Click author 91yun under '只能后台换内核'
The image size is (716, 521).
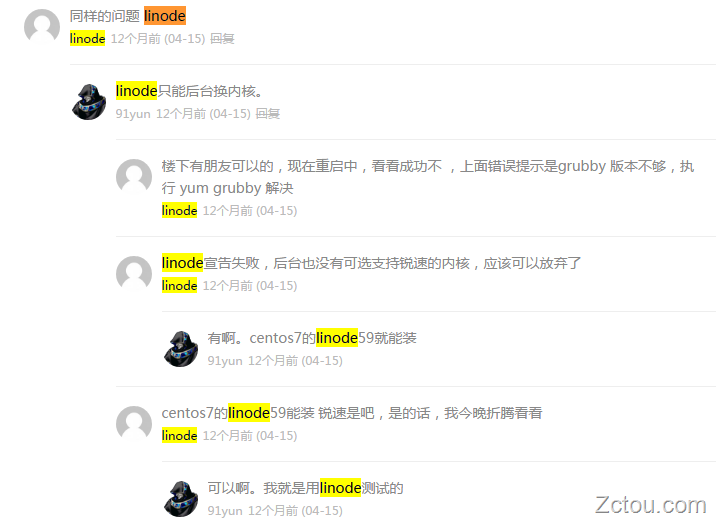pos(133,114)
